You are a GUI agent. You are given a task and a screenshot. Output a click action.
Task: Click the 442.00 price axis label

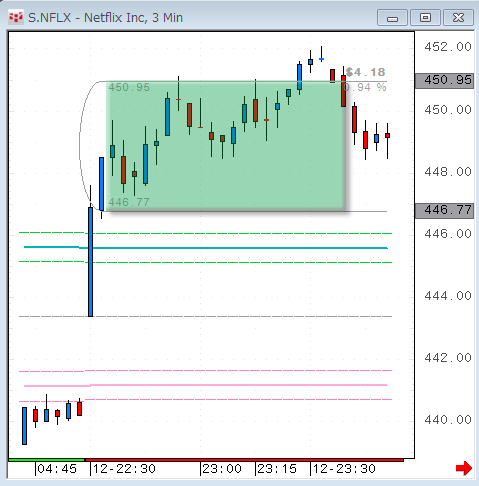point(448,358)
